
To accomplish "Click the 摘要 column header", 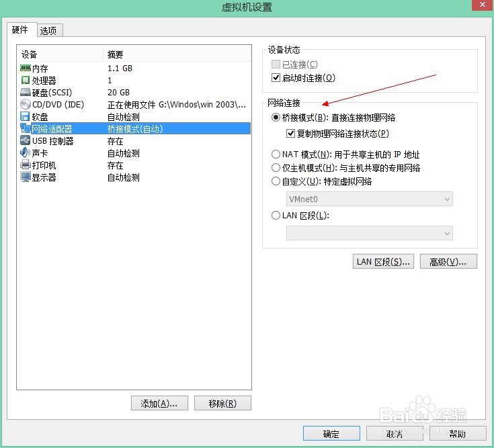I will 177,54.
